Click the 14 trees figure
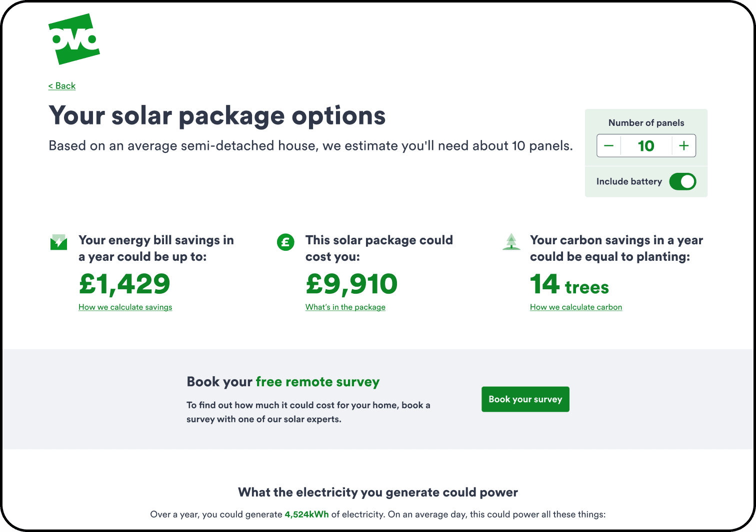Viewport: 756px width, 532px height. (x=569, y=285)
